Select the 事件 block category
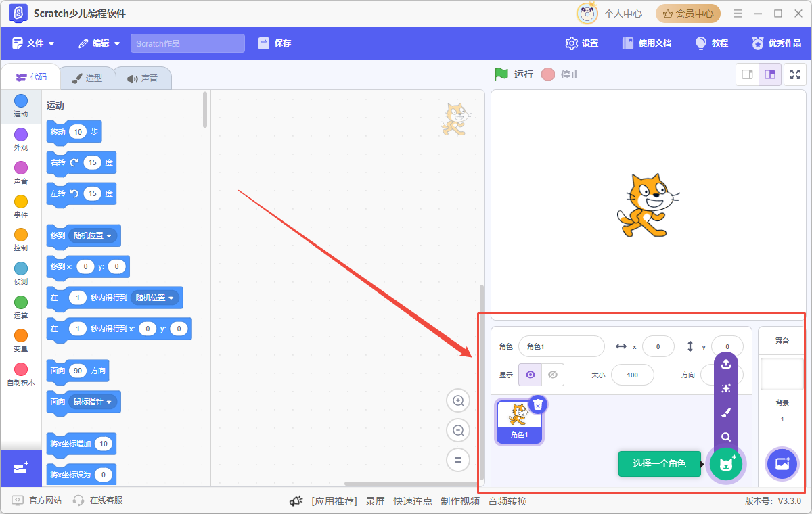Viewport: 812px width, 514px height. coord(21,206)
